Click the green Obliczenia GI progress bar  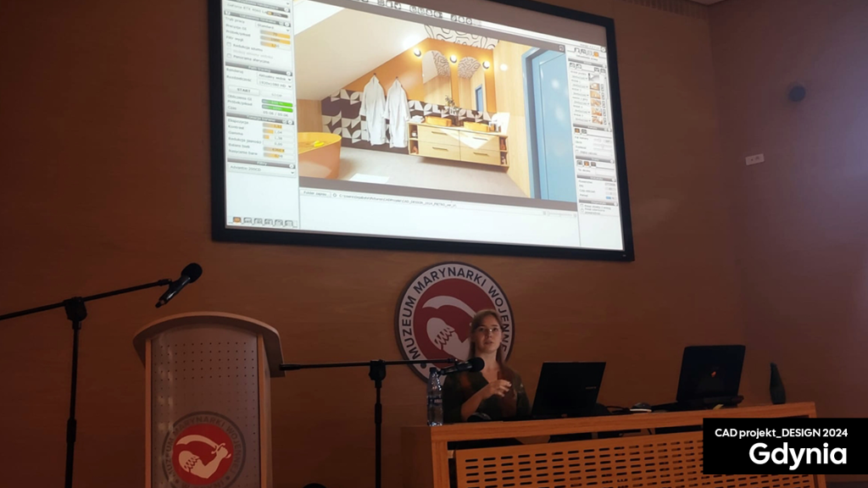click(x=277, y=103)
